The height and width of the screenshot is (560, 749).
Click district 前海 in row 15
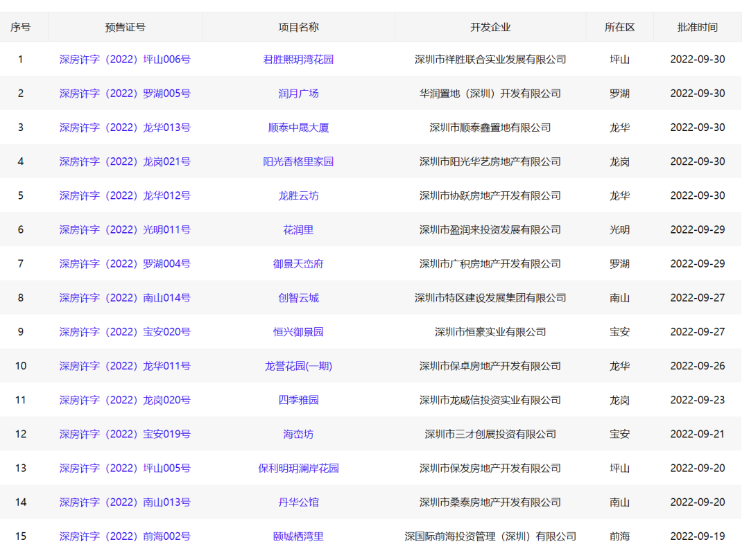(x=619, y=536)
